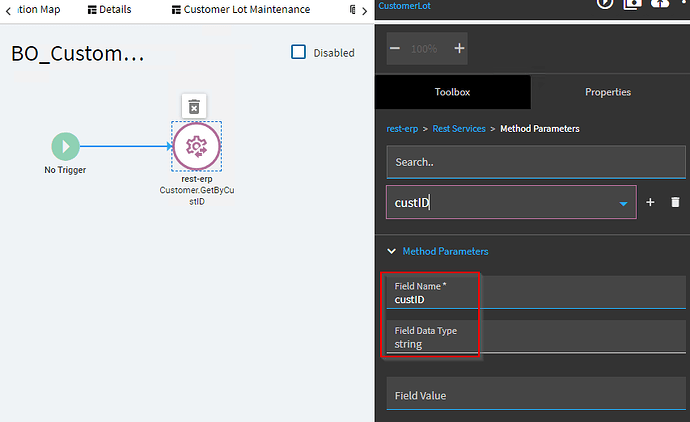Click into the Field Value input
Image resolution: width=690 pixels, height=422 pixels.
530,395
